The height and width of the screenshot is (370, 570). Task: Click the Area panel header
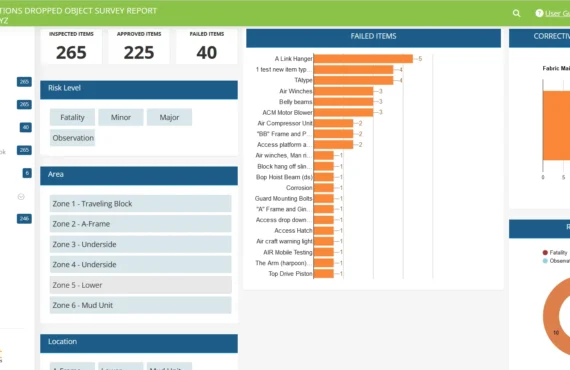point(139,176)
